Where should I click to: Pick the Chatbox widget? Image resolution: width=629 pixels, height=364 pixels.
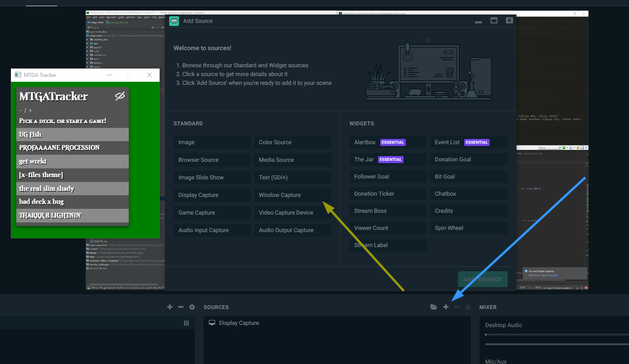click(x=469, y=194)
